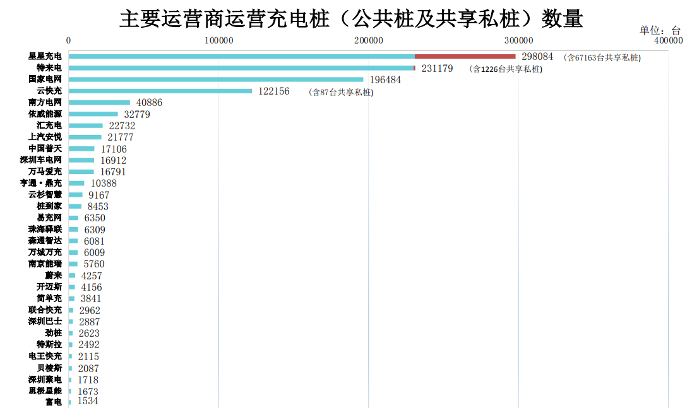Click the blue bar for 国家电网
The height and width of the screenshot is (420, 695).
(216, 79)
